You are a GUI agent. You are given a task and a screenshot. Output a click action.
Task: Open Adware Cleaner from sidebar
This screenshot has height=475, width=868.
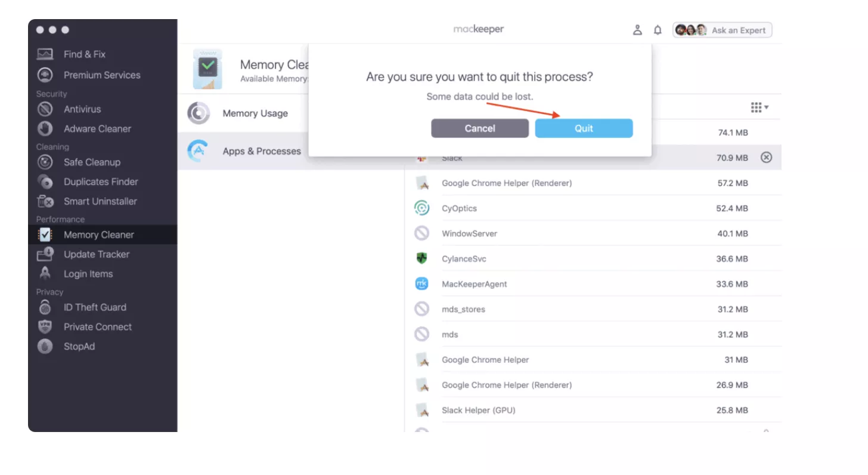tap(97, 129)
